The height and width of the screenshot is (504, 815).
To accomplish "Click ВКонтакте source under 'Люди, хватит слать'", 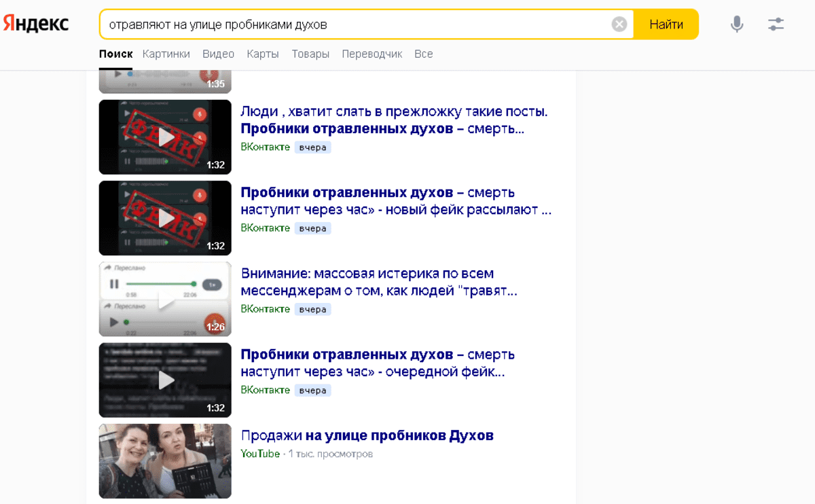I will pos(265,147).
